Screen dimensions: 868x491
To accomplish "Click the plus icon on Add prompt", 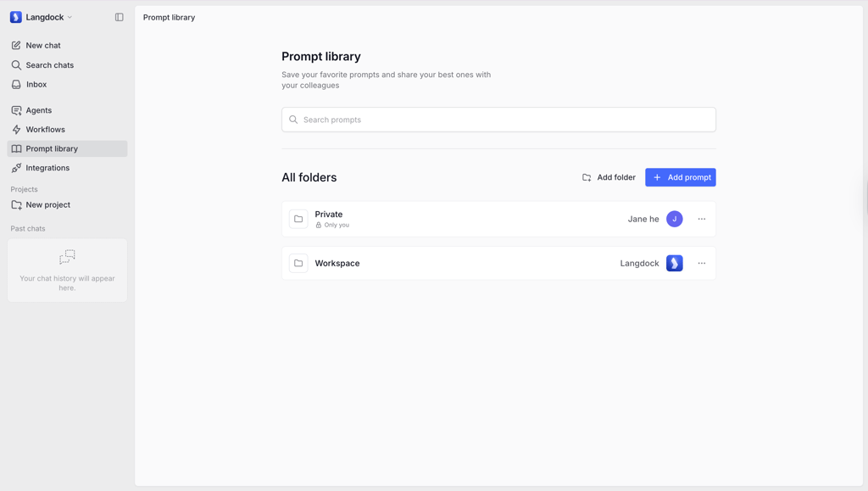I will tap(657, 177).
